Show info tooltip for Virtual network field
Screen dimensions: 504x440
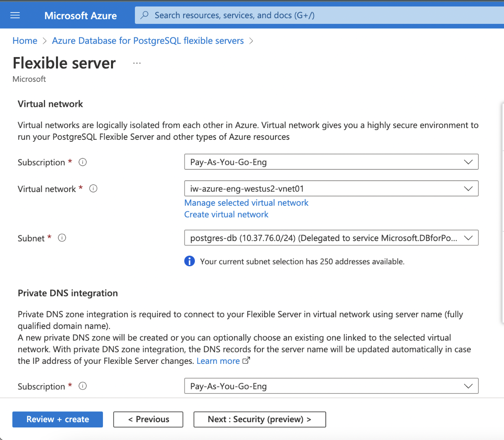pos(93,188)
